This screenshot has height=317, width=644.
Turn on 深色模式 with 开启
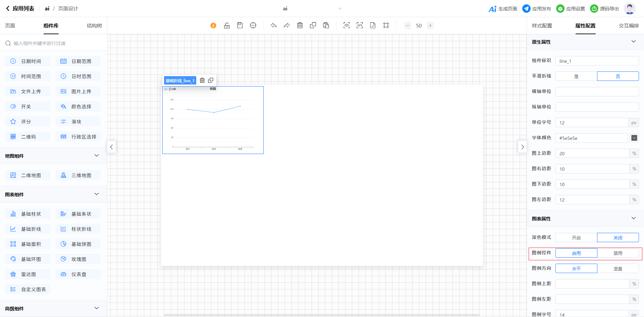576,237
